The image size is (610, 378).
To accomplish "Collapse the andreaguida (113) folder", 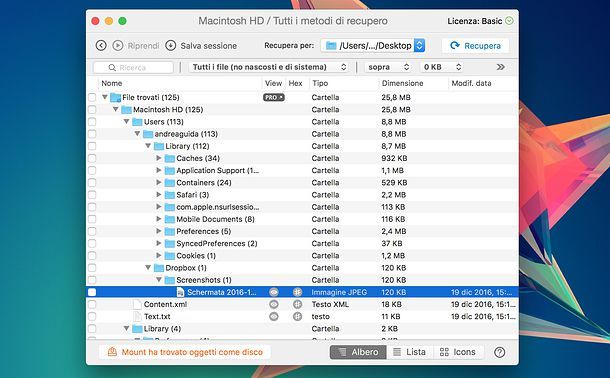I will [137, 134].
